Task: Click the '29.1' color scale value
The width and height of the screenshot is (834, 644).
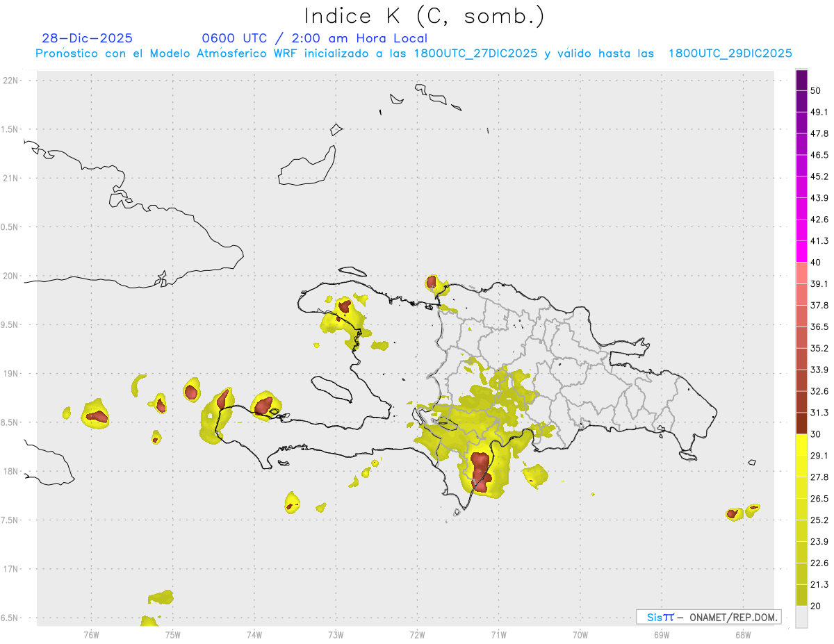Action: click(819, 456)
